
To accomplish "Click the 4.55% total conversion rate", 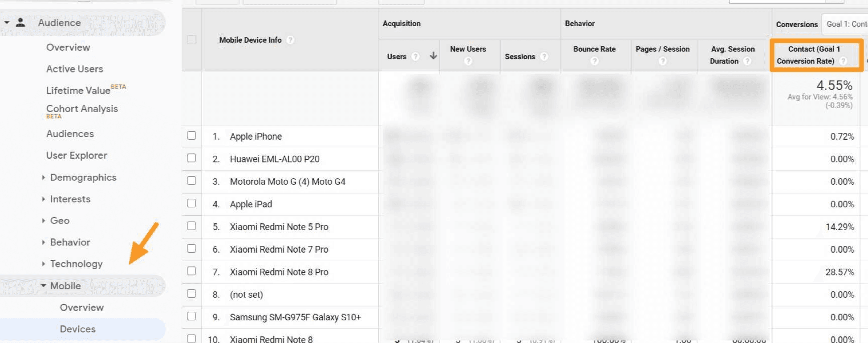I will click(x=834, y=85).
